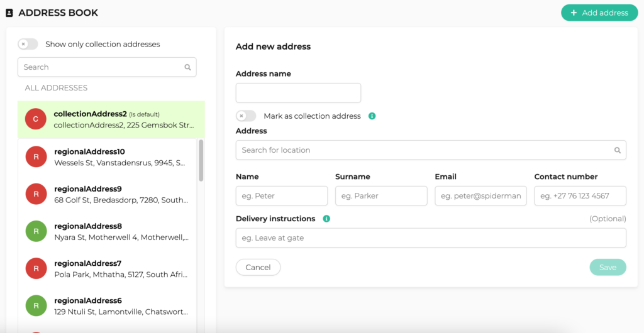Image resolution: width=644 pixels, height=333 pixels.
Task: Click the Wessels St, Vanstadensrus address text
Action: coord(120,163)
